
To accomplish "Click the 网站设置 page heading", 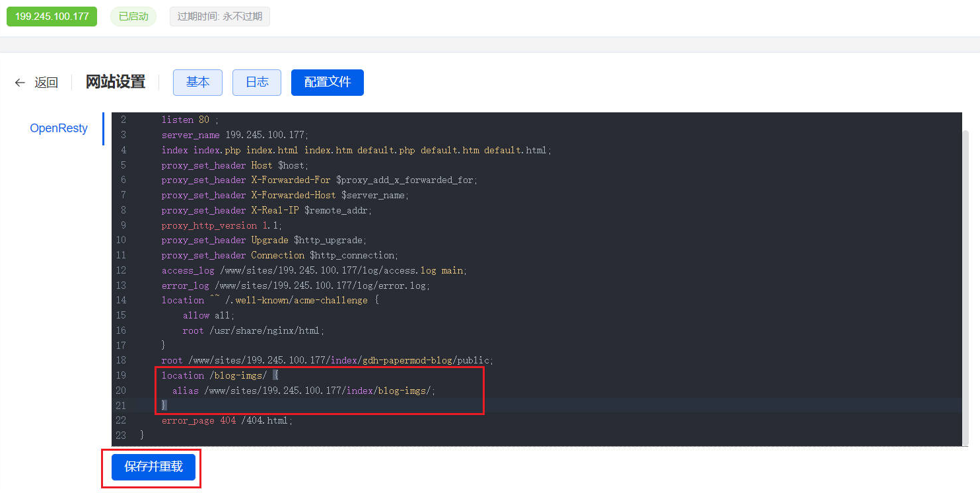I will click(116, 83).
